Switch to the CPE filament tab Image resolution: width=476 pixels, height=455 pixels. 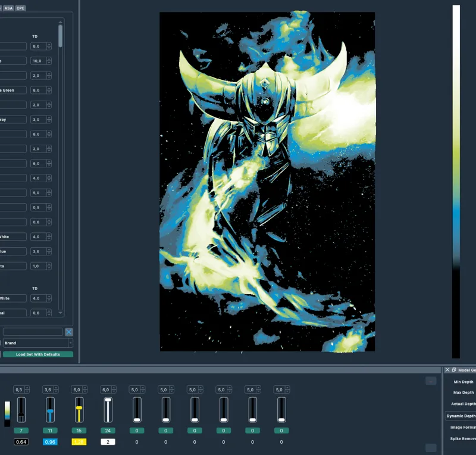click(20, 8)
